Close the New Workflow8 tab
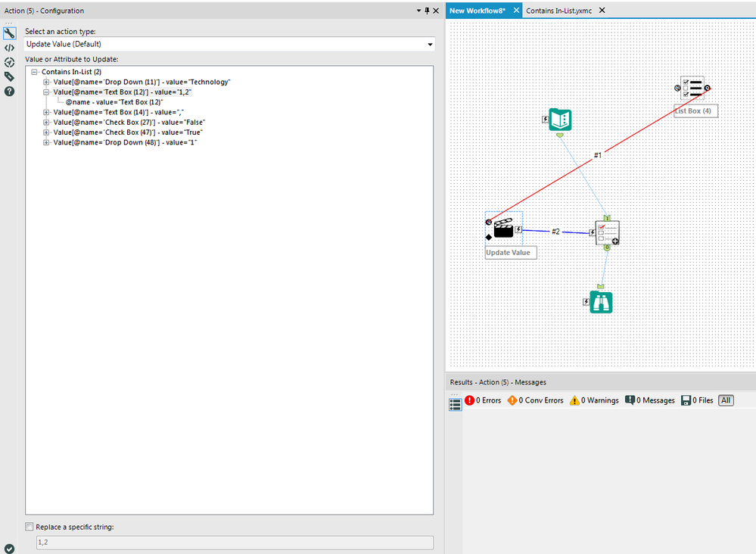This screenshot has height=554, width=756. coord(516,10)
